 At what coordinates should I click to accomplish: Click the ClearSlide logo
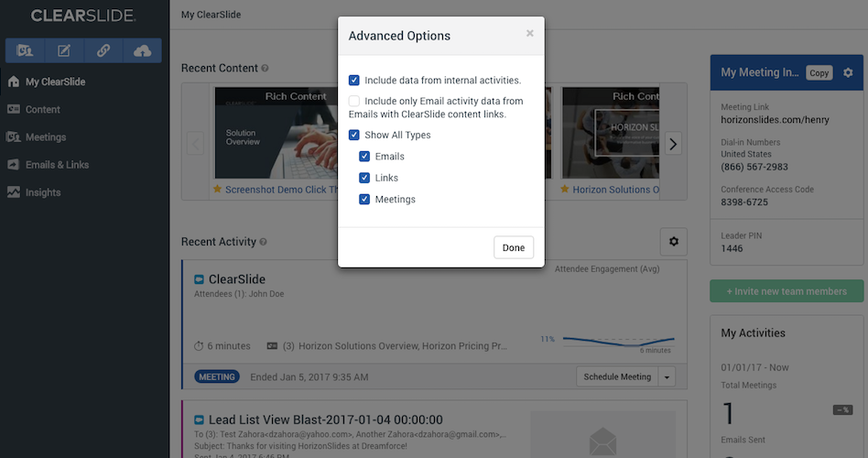[82, 16]
